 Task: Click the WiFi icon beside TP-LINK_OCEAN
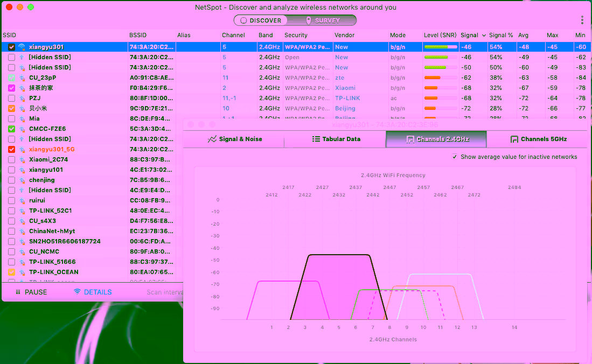(22, 272)
